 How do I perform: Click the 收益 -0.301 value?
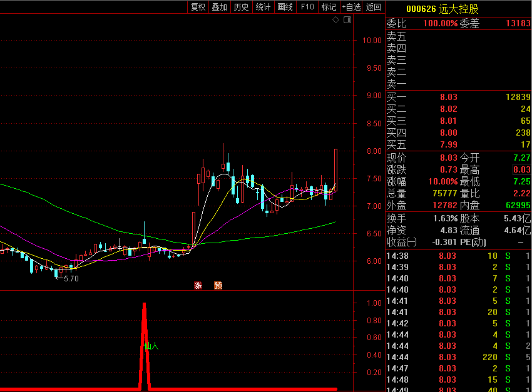click(x=444, y=242)
